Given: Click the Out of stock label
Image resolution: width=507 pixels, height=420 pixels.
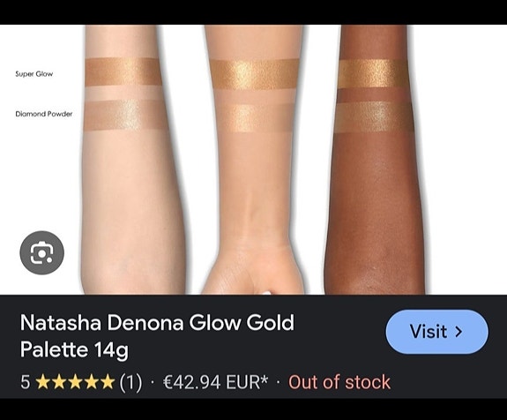Looking at the screenshot, I should pyautogui.click(x=339, y=382).
